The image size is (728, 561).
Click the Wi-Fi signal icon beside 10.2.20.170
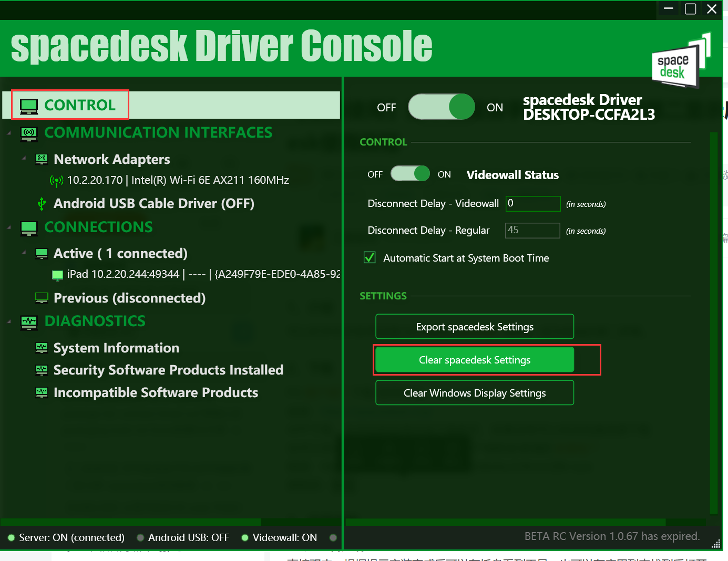pos(56,181)
